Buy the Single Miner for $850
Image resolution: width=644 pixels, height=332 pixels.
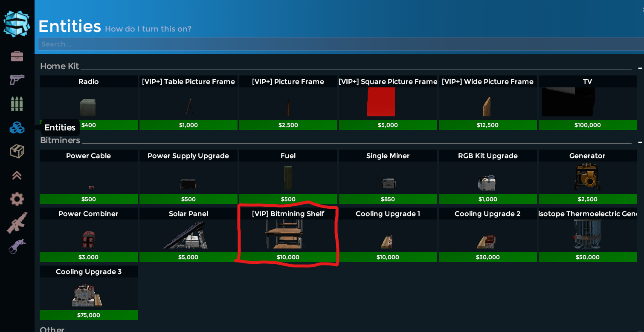click(x=388, y=199)
